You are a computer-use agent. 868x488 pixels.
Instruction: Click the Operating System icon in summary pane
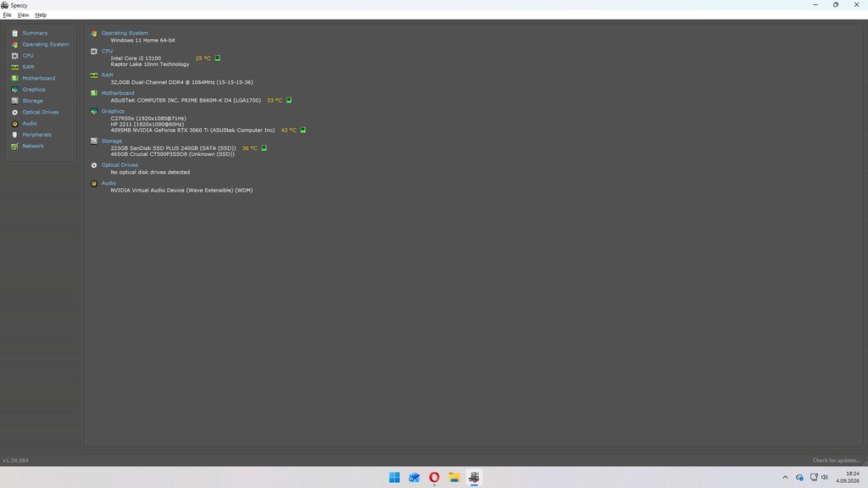pyautogui.click(x=94, y=33)
